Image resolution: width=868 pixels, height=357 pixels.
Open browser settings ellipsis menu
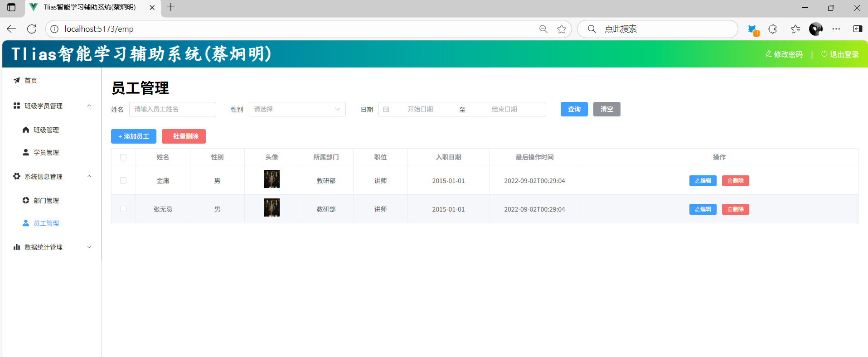click(x=836, y=29)
